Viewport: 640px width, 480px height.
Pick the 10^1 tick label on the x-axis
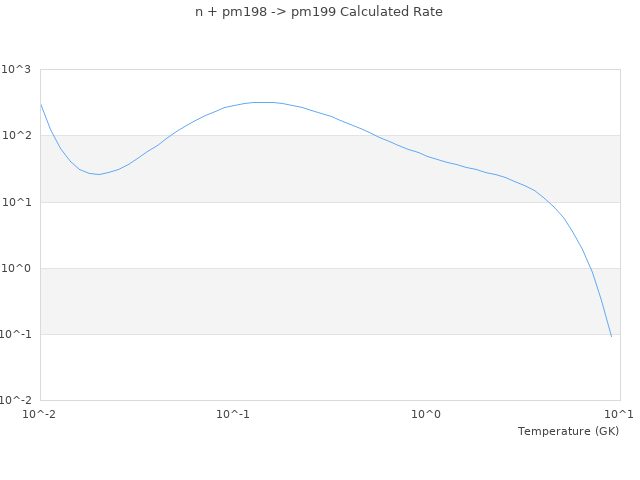pos(619,414)
